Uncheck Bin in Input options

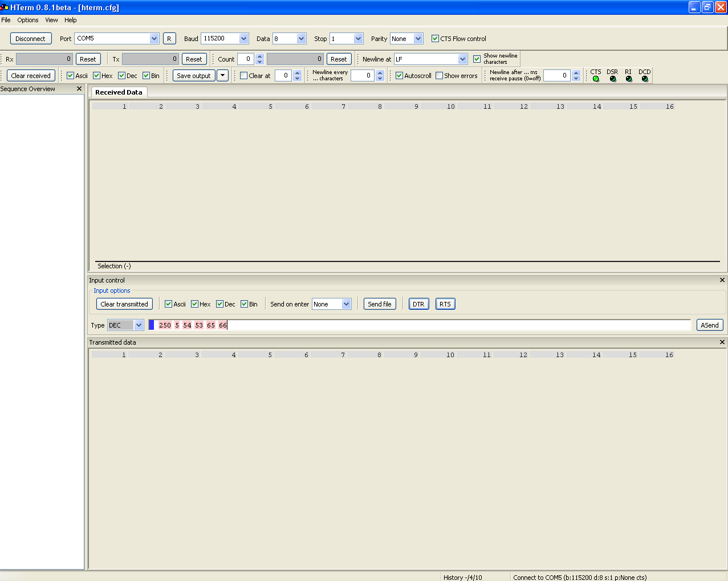244,304
